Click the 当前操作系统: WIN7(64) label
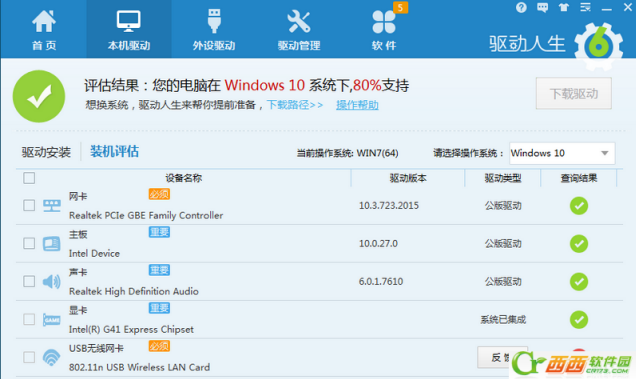 [x=347, y=153]
